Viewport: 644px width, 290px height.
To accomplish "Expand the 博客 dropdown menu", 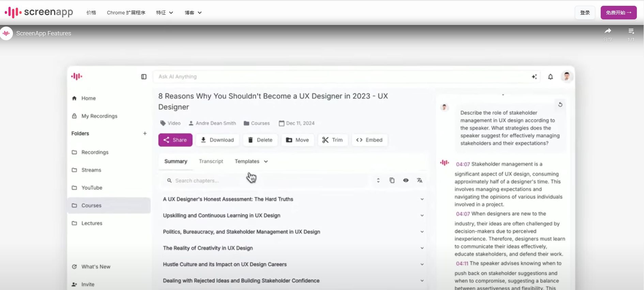I will pyautogui.click(x=193, y=13).
